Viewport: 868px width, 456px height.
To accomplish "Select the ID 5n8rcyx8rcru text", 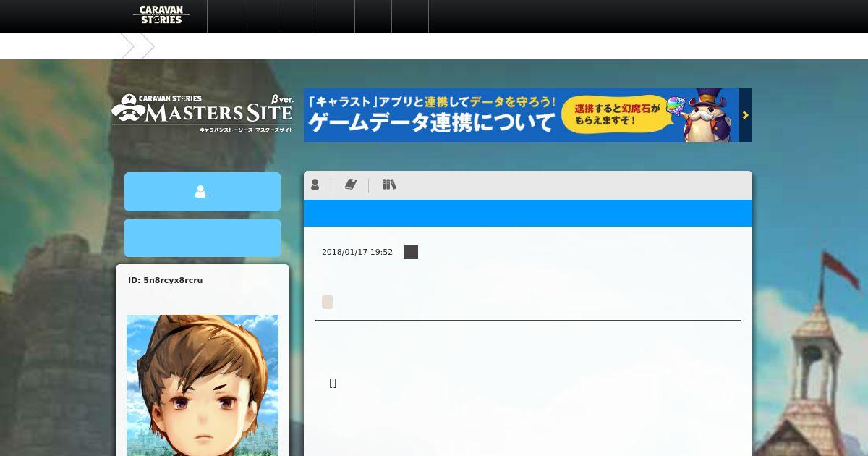I will (x=166, y=280).
